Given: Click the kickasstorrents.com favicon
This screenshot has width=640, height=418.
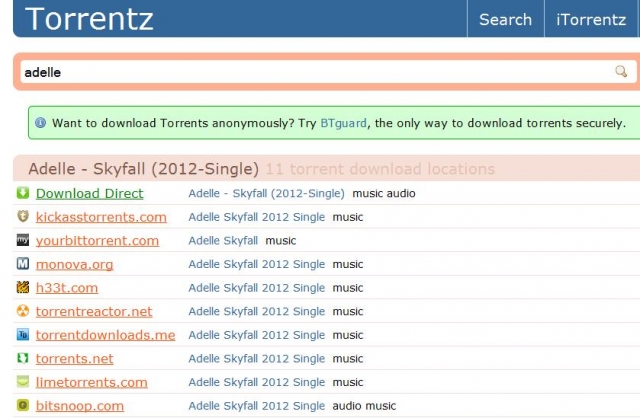Looking at the screenshot, I should coord(23,216).
